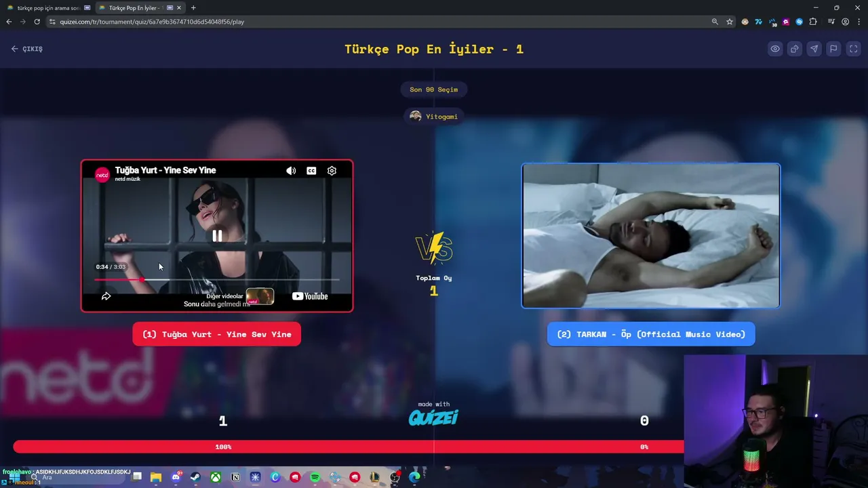Click the audio indicator on first browser tab
Viewport: 868px width, 488px height.
coord(87,8)
